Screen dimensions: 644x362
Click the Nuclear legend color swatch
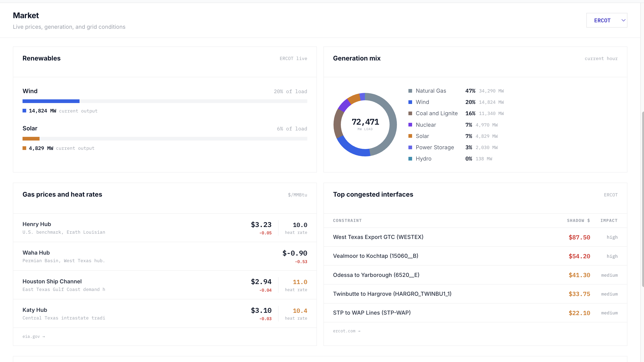click(410, 125)
